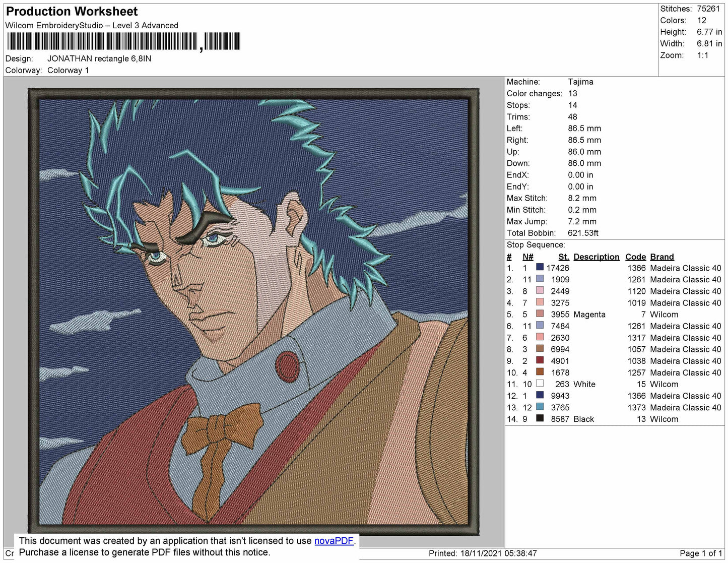Select the Width value "6.81 in"
This screenshot has height=563, width=728.
coord(709,43)
